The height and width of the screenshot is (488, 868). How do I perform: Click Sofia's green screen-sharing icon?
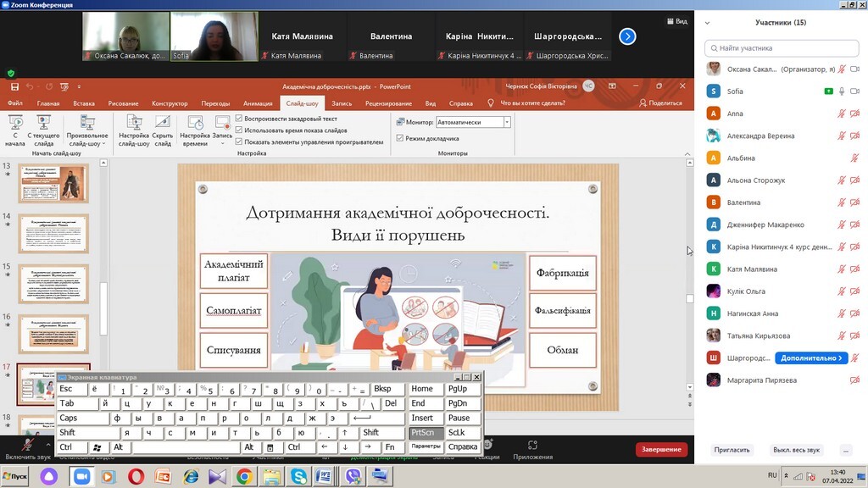(x=828, y=91)
